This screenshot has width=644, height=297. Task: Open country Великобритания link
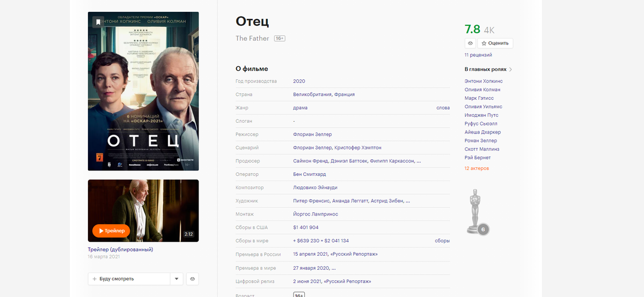312,94
